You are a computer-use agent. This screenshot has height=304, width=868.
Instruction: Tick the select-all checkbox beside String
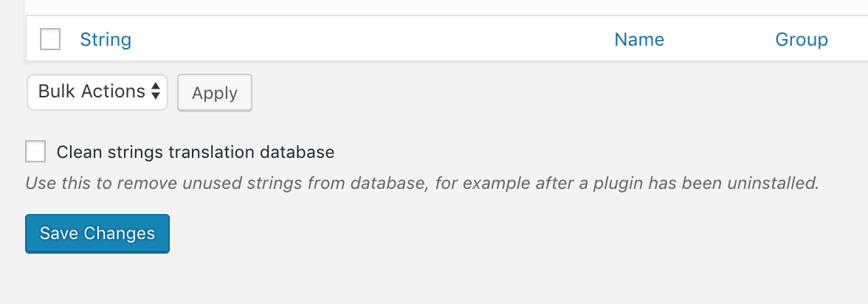click(50, 39)
